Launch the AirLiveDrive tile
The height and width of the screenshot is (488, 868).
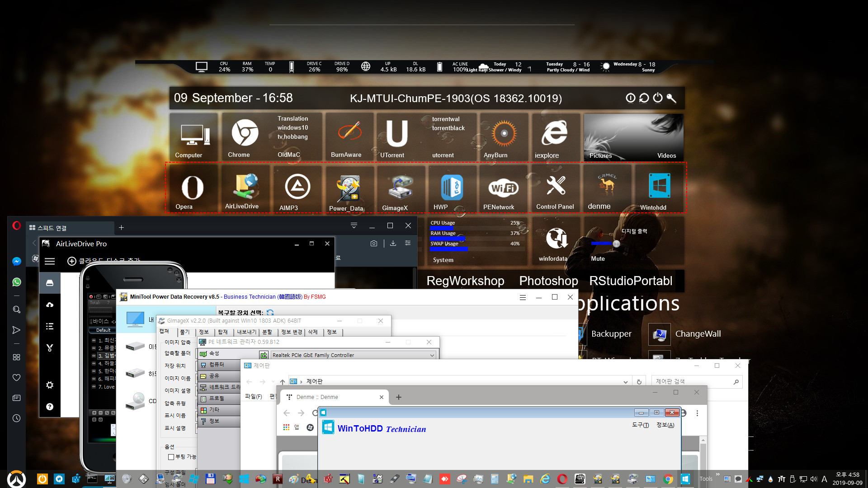pyautogui.click(x=245, y=188)
